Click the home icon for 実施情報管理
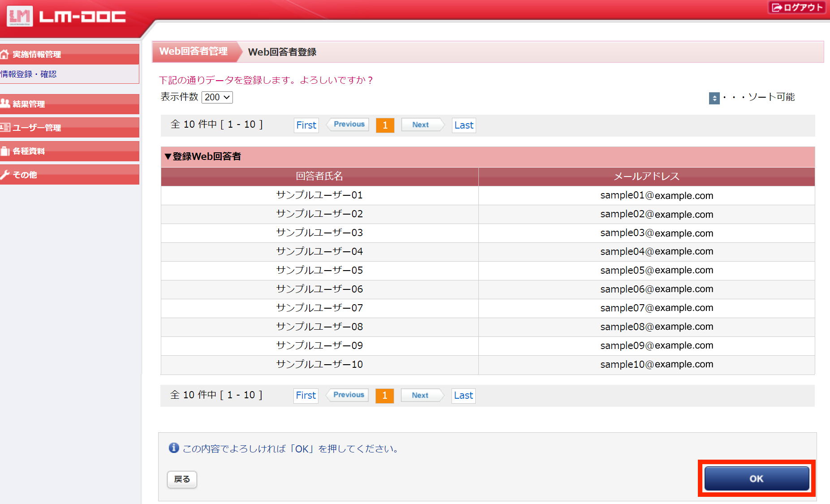The image size is (830, 504). [x=5, y=54]
